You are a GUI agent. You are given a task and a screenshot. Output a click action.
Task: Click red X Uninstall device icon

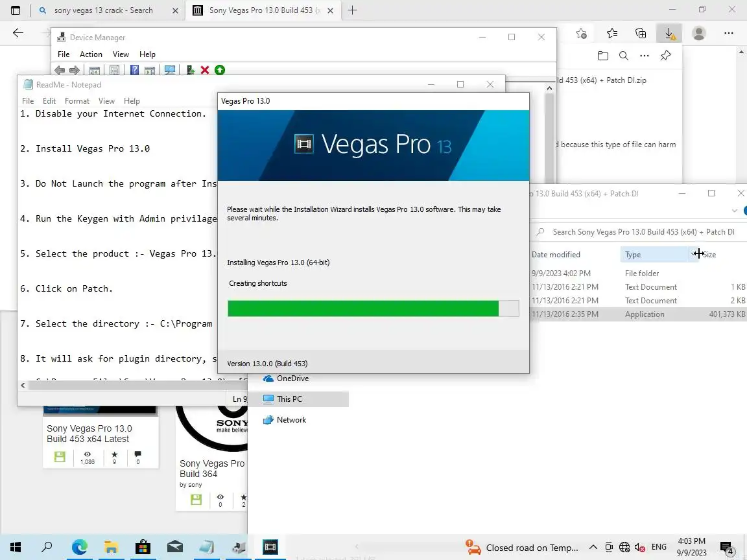point(205,71)
